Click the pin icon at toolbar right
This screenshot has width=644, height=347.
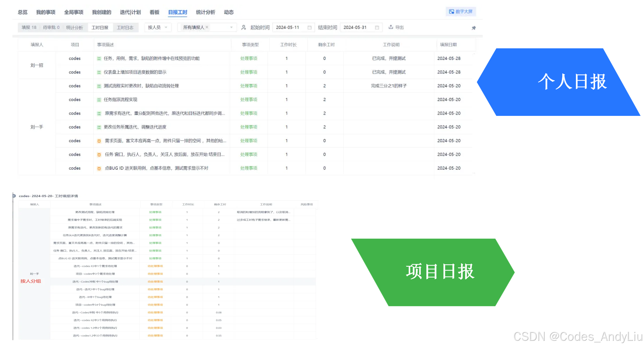pyautogui.click(x=473, y=28)
